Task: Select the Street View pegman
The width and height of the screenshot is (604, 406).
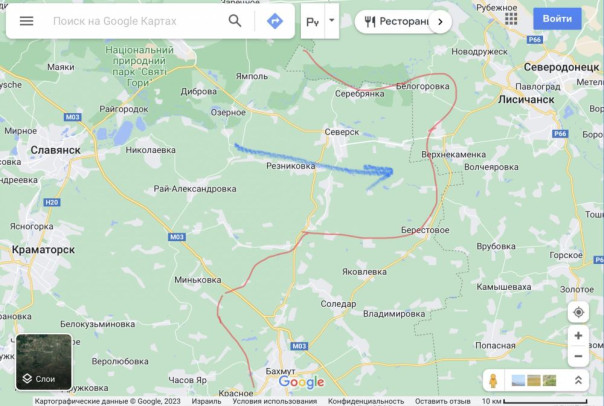Action: point(493,381)
